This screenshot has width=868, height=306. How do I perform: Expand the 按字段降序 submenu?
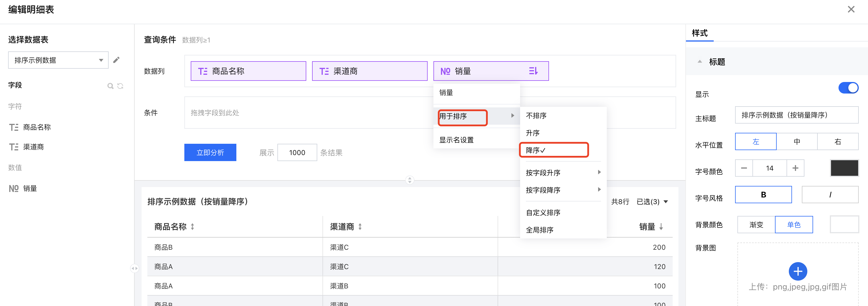(x=563, y=190)
